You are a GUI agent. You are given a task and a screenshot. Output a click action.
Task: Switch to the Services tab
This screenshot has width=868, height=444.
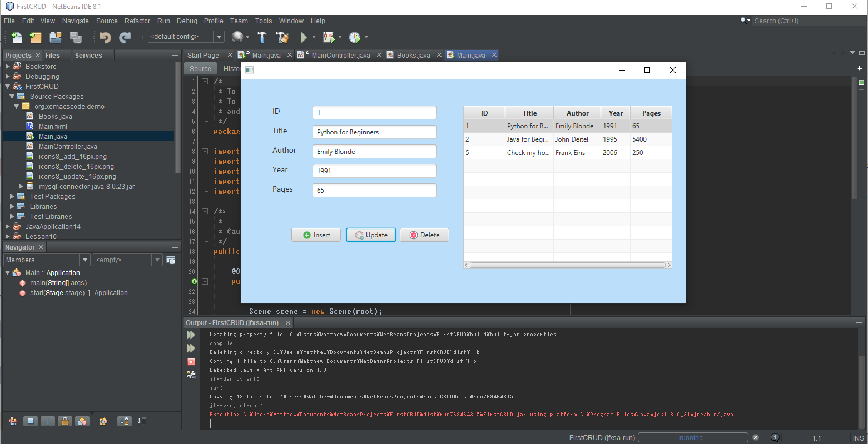tap(88, 55)
